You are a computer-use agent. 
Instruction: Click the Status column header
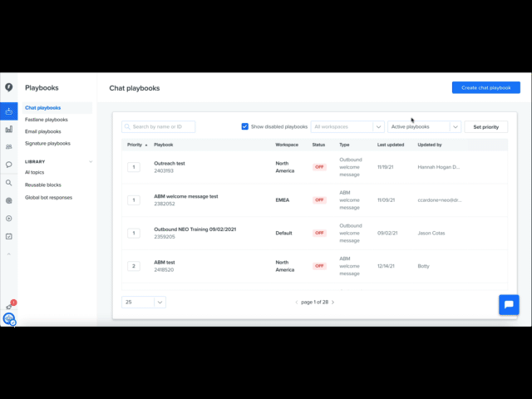(x=318, y=145)
